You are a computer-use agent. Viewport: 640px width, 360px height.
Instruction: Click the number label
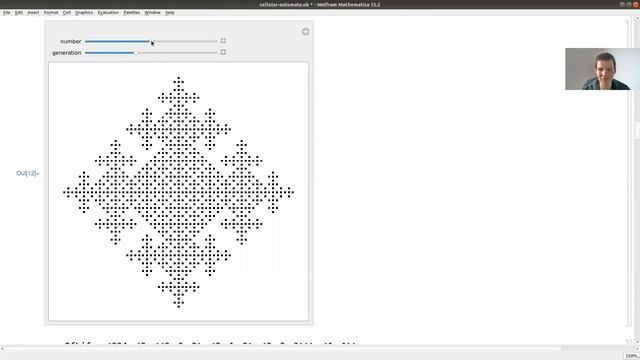[x=71, y=41]
